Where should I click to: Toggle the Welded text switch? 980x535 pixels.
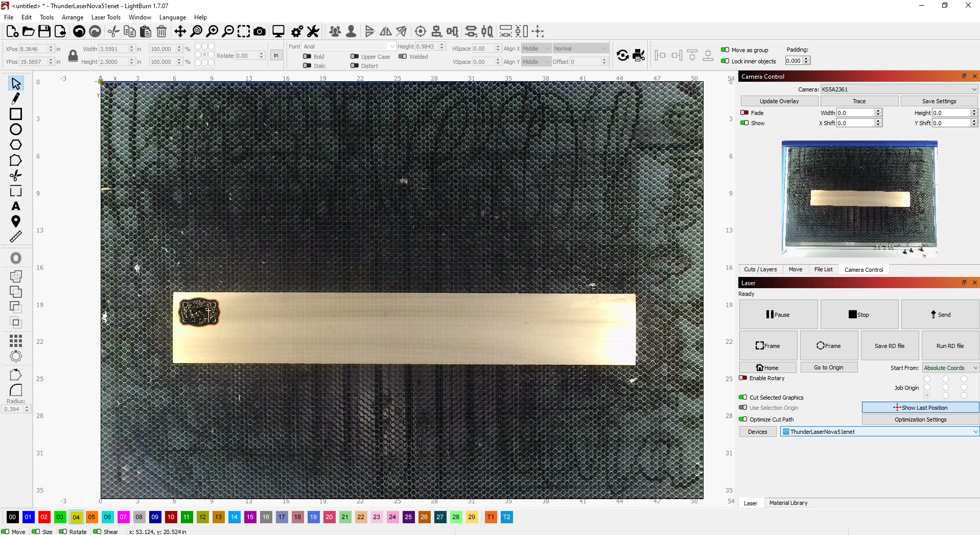[403, 57]
